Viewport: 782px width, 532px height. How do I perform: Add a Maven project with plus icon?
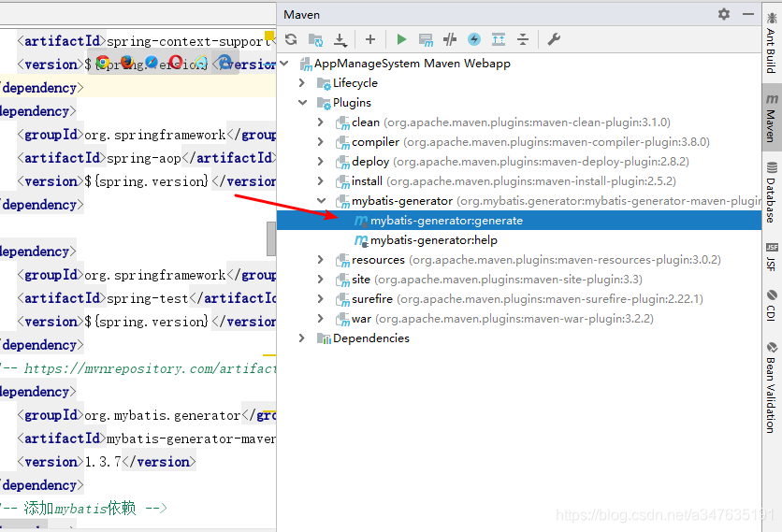coord(370,39)
